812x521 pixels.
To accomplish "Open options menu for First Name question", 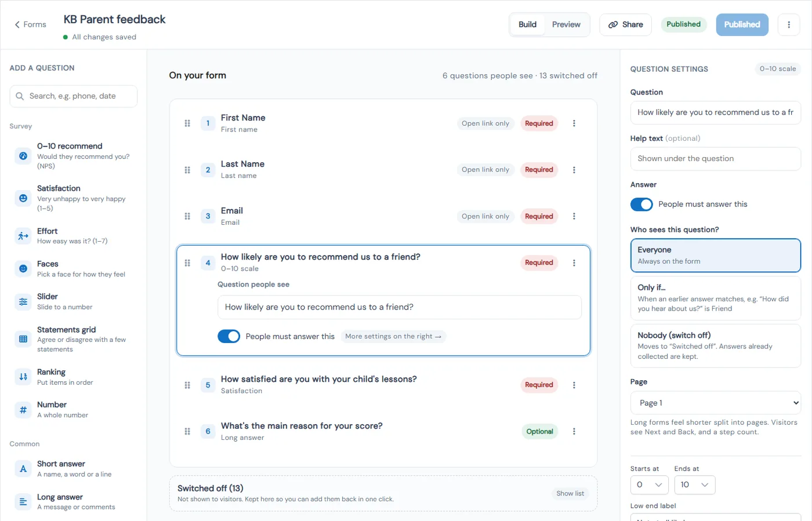I will click(574, 123).
